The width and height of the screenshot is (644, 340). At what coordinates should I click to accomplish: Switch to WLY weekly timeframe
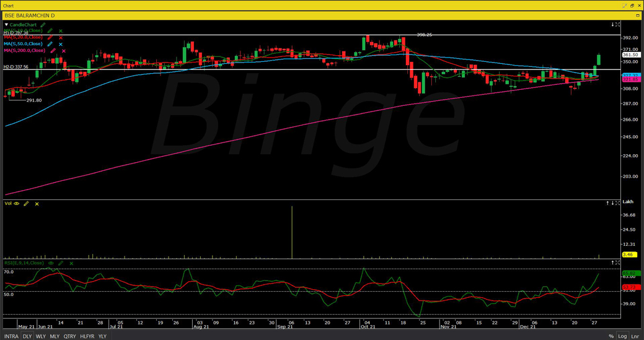[x=41, y=336]
